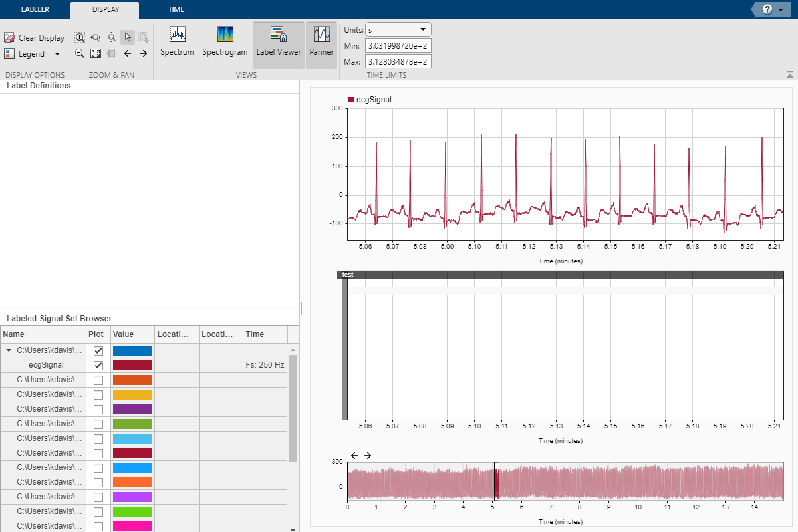
Task: Select the zoom in tool
Action: (80, 37)
